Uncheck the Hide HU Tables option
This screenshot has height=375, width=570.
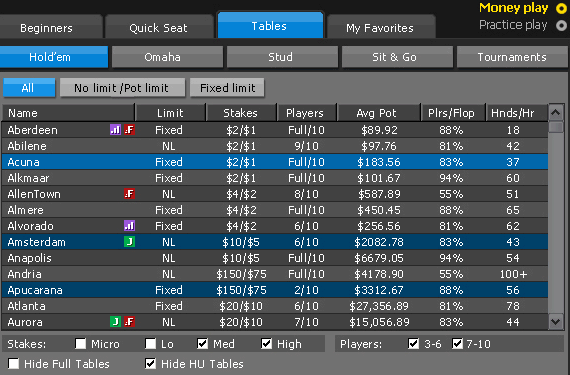coord(150,364)
